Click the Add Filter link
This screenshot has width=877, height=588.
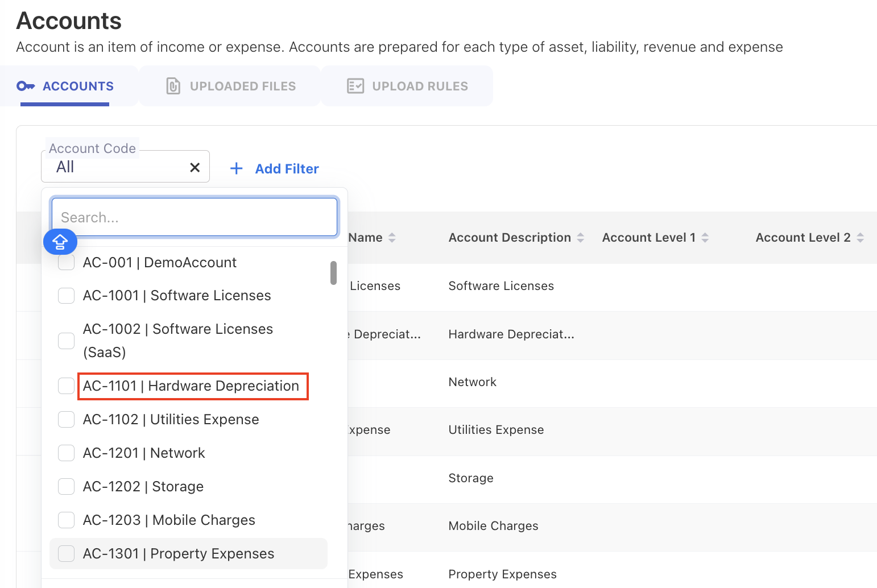[287, 169]
